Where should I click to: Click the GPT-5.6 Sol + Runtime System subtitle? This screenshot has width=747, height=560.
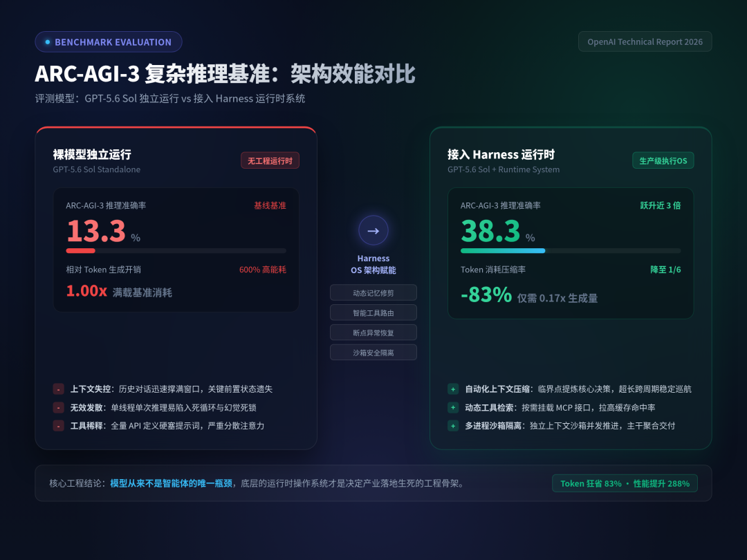click(x=504, y=169)
